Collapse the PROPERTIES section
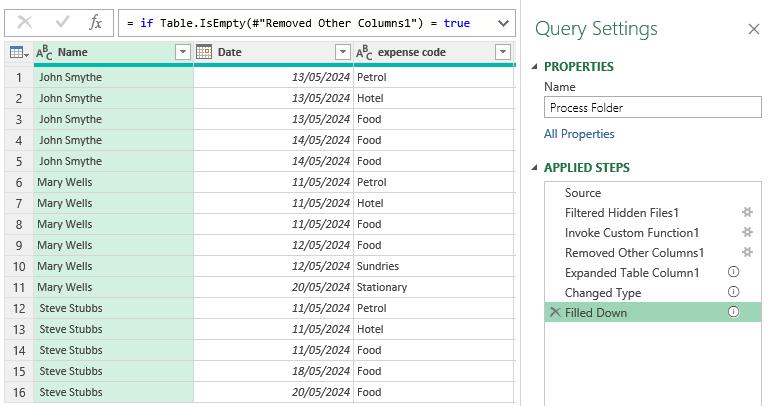The width and height of the screenshot is (782, 406). (x=535, y=66)
